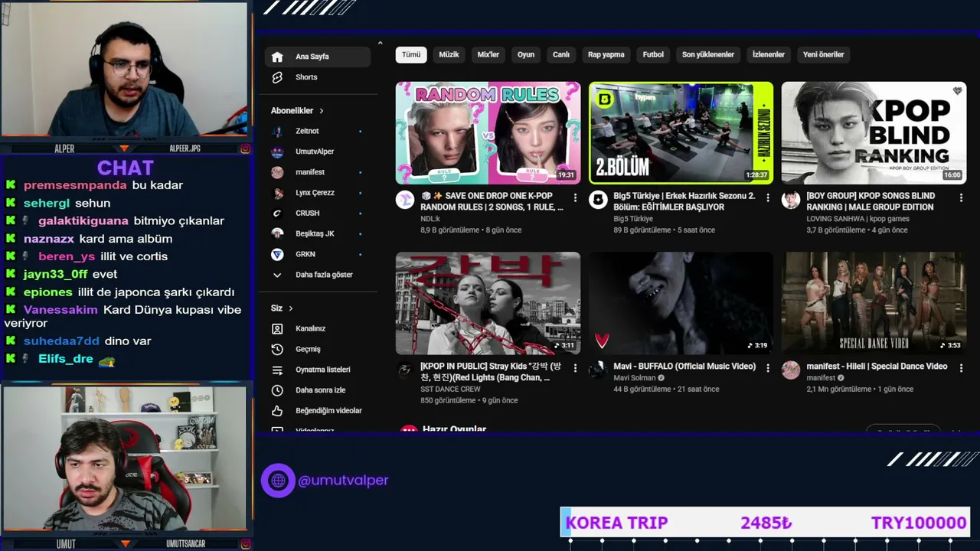Play the 2.BÖLÜM Big5 thumbnail

(681, 133)
